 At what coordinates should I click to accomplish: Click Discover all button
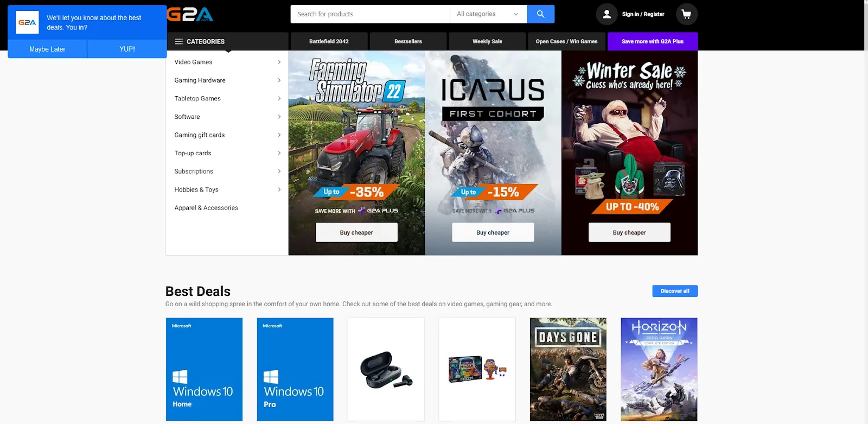click(675, 291)
